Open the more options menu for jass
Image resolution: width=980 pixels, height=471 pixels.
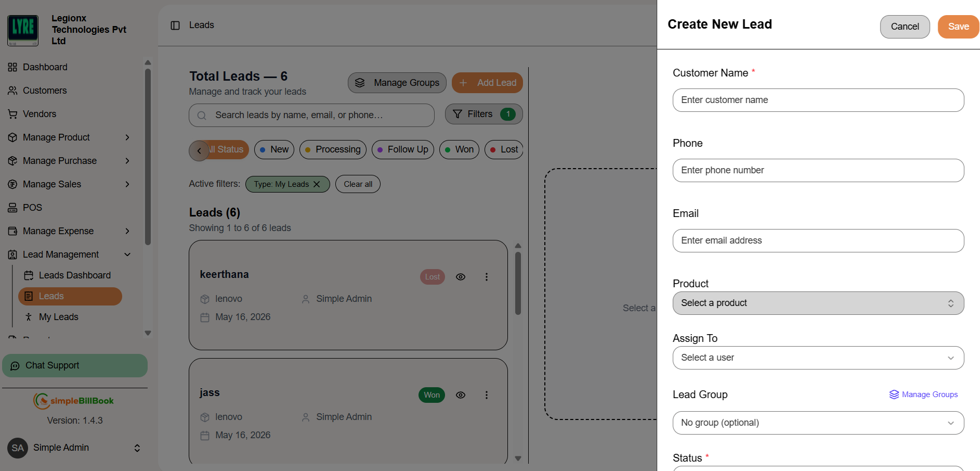487,395
